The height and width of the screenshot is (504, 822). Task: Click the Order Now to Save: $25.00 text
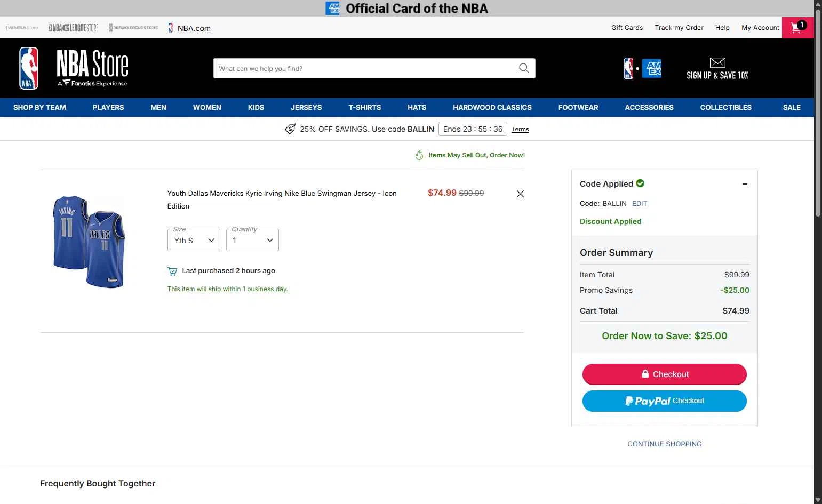[665, 336]
